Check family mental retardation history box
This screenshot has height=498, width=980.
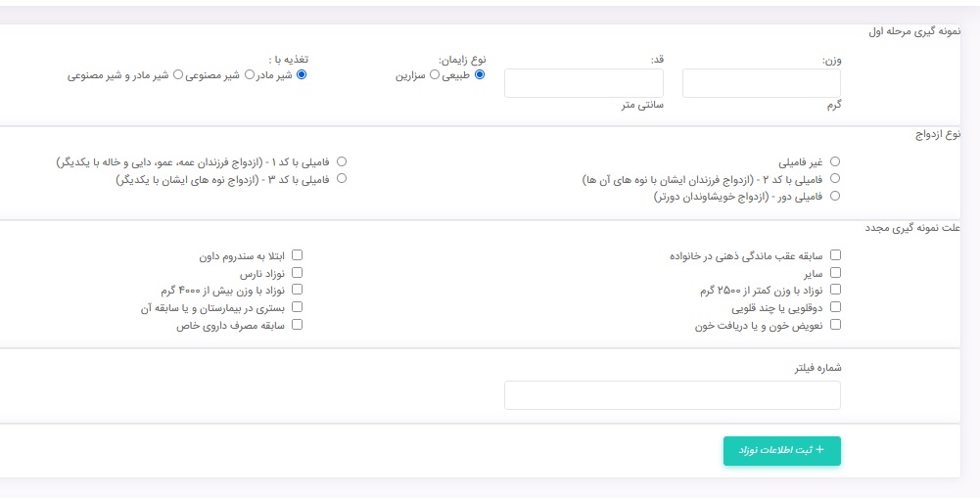pyautogui.click(x=835, y=255)
